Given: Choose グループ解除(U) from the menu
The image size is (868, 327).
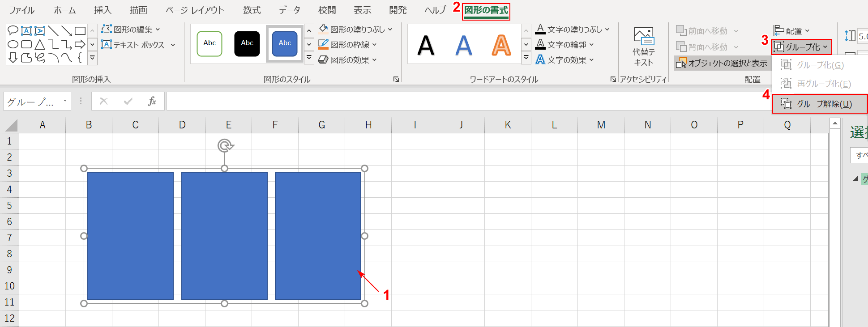Looking at the screenshot, I should click(x=820, y=104).
